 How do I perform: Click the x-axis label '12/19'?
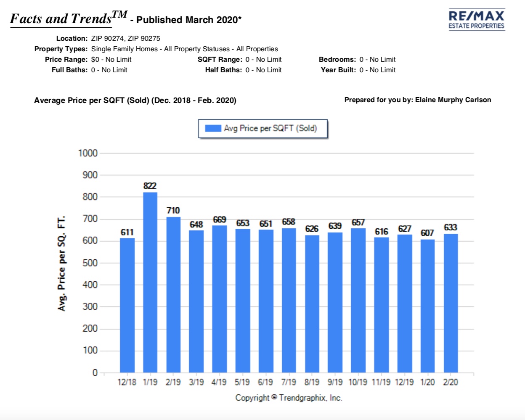(x=404, y=382)
